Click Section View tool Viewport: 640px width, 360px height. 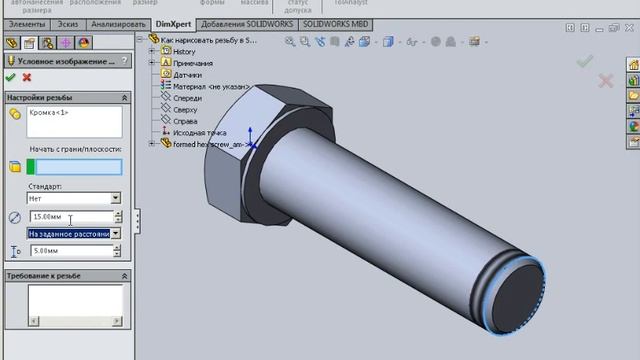point(335,42)
